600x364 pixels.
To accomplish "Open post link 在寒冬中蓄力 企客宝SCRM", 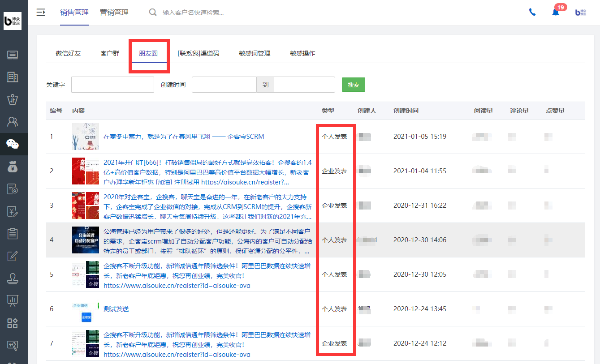I will point(184,137).
